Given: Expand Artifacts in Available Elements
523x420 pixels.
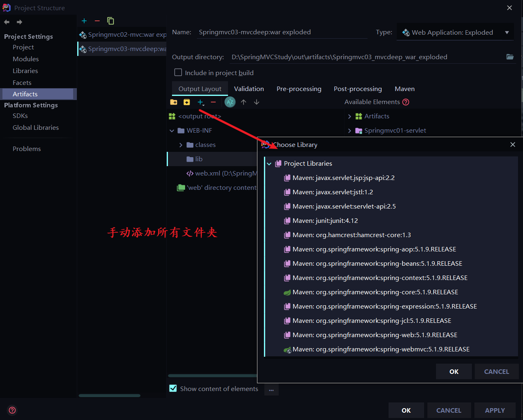Looking at the screenshot, I should (x=349, y=116).
